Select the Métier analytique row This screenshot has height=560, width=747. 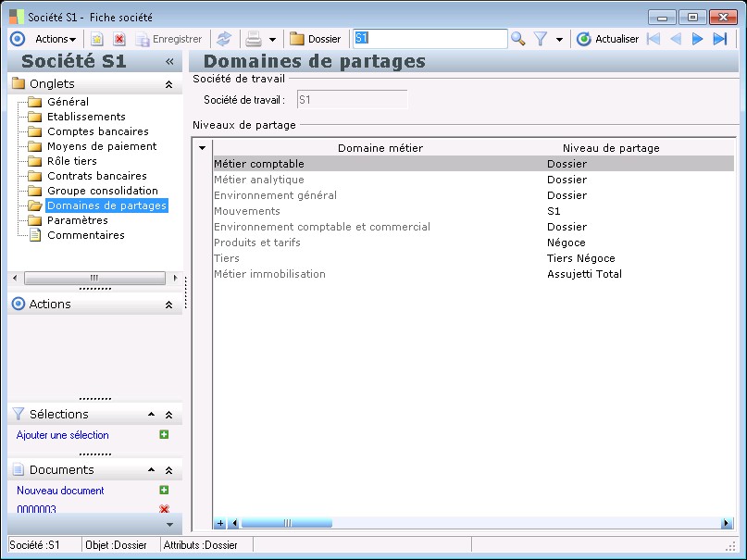(x=258, y=180)
